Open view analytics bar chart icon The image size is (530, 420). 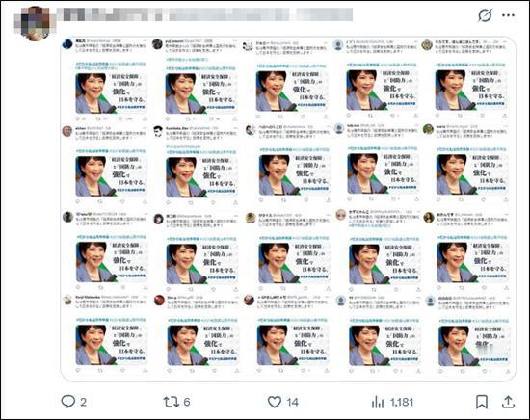pos(378,402)
